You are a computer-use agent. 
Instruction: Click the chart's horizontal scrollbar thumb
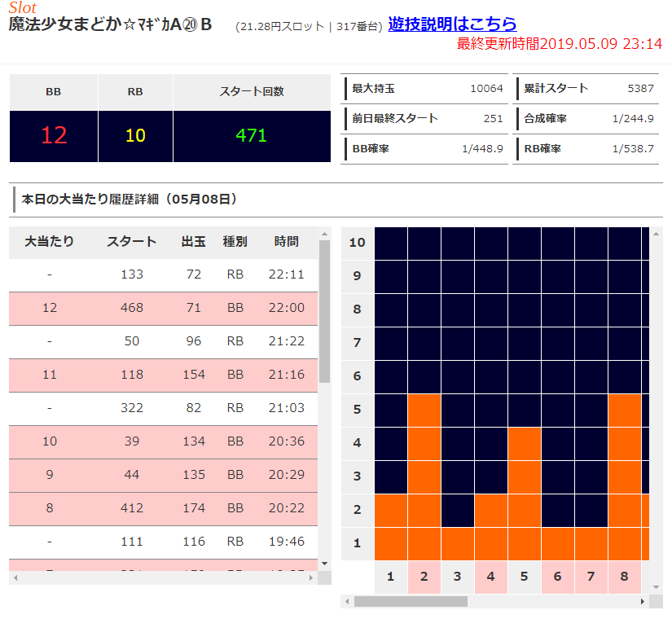coord(411,601)
